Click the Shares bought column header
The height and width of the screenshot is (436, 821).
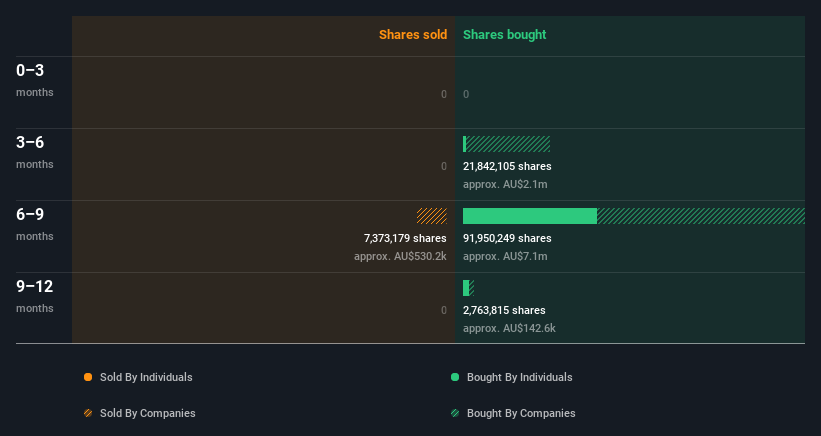tap(505, 35)
